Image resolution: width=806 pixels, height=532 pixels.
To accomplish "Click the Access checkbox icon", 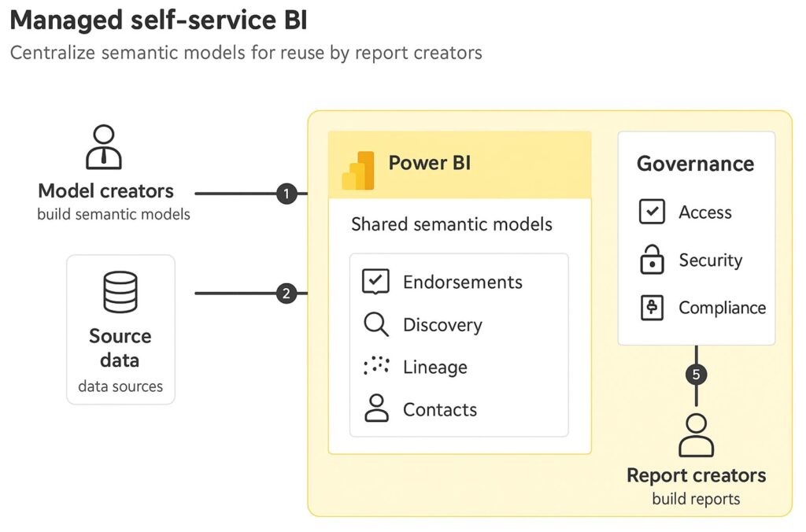I will click(x=652, y=212).
